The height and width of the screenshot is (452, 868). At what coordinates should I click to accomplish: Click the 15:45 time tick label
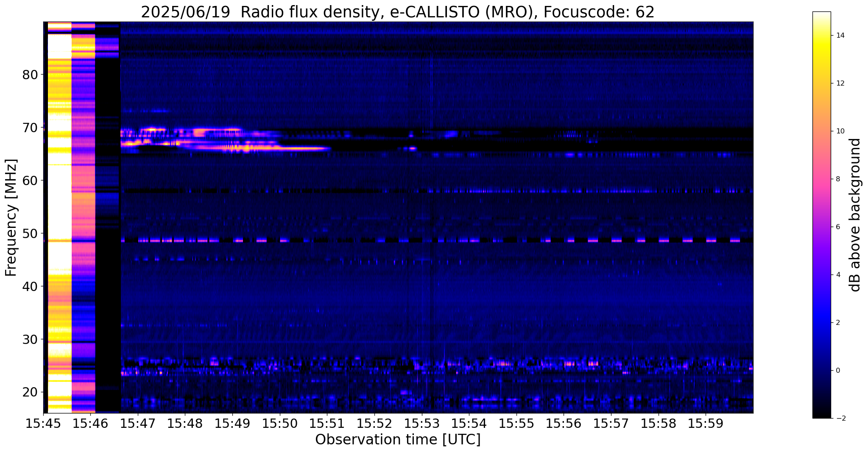[x=43, y=423]
